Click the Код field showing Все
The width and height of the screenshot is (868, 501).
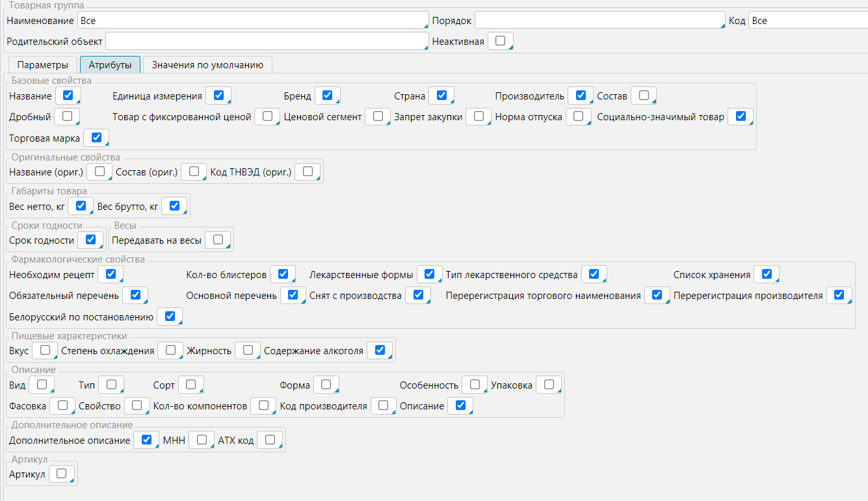(x=808, y=21)
